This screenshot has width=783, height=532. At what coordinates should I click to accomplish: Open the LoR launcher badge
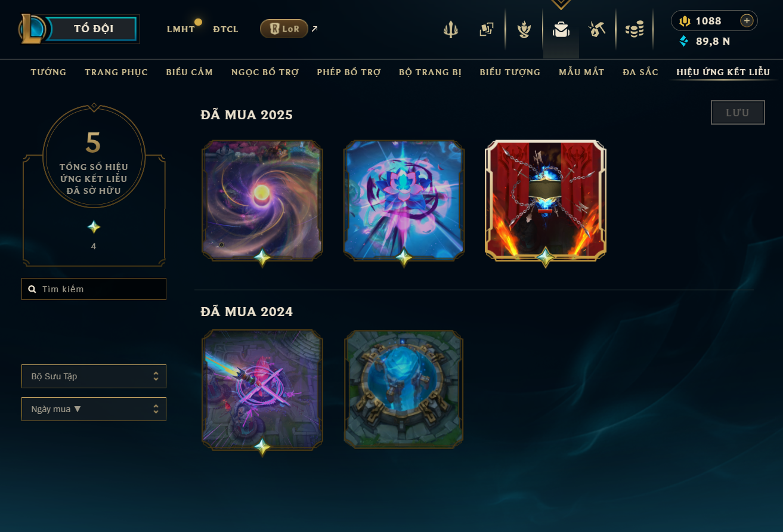(x=284, y=28)
